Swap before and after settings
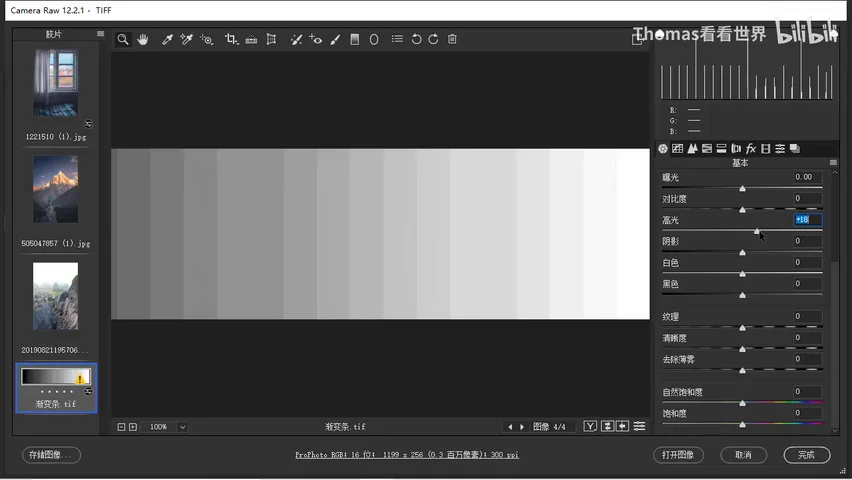Viewport: 852px width, 480px height. click(607, 426)
